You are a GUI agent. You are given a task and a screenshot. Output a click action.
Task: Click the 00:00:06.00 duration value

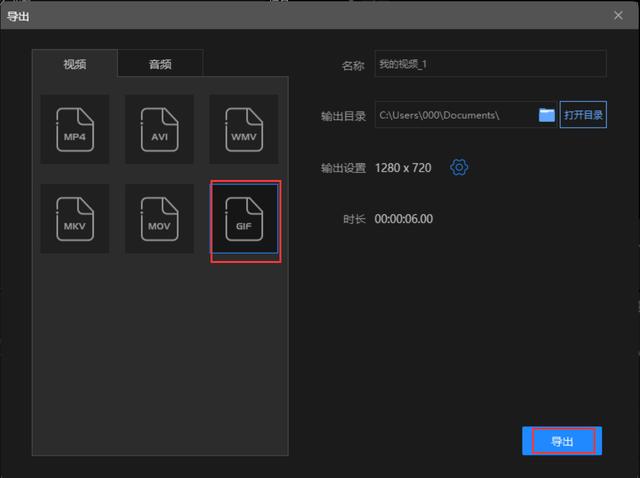(403, 219)
